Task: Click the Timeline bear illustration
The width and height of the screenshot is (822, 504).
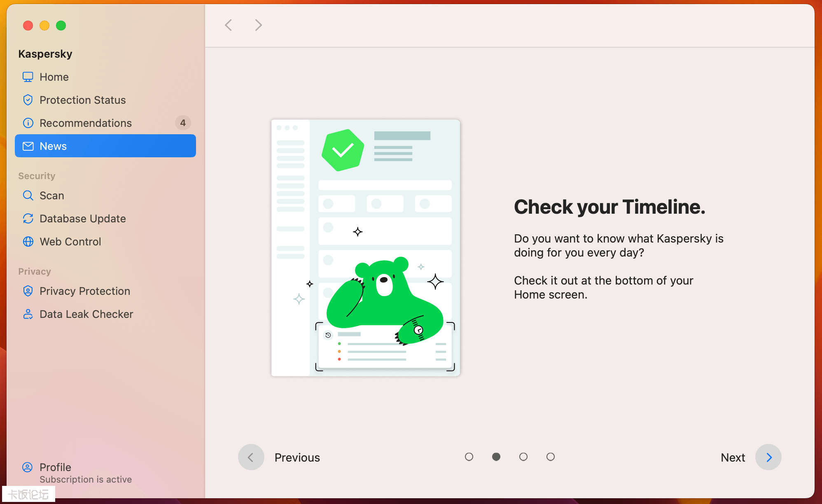Action: tap(366, 248)
